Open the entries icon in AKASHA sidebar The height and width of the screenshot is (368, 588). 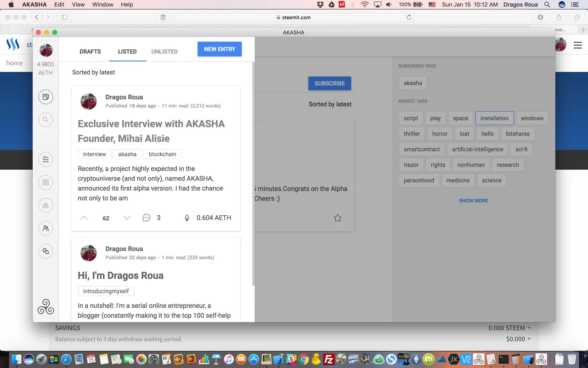pos(45,97)
